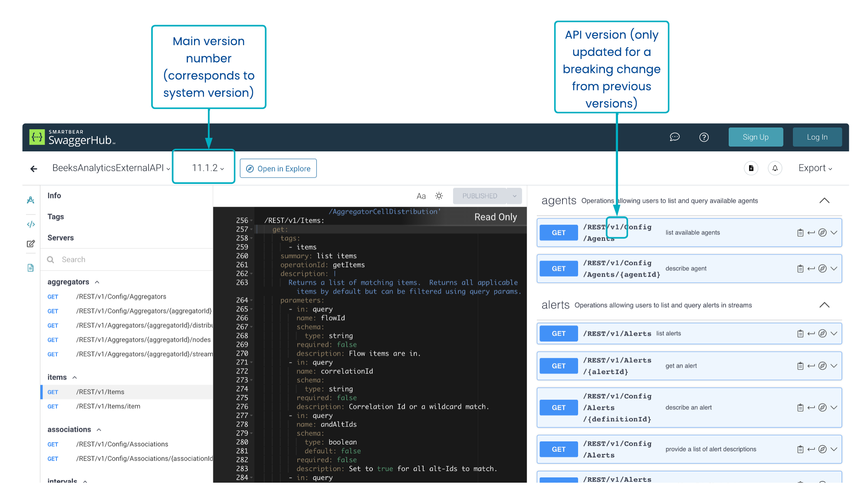Open the API document icon near Export
868x503 pixels.
point(751,168)
